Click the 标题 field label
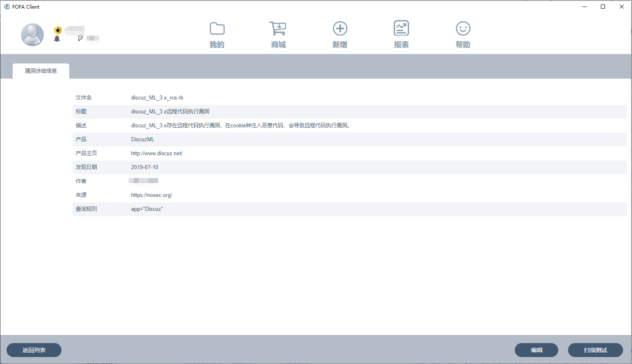 click(81, 111)
